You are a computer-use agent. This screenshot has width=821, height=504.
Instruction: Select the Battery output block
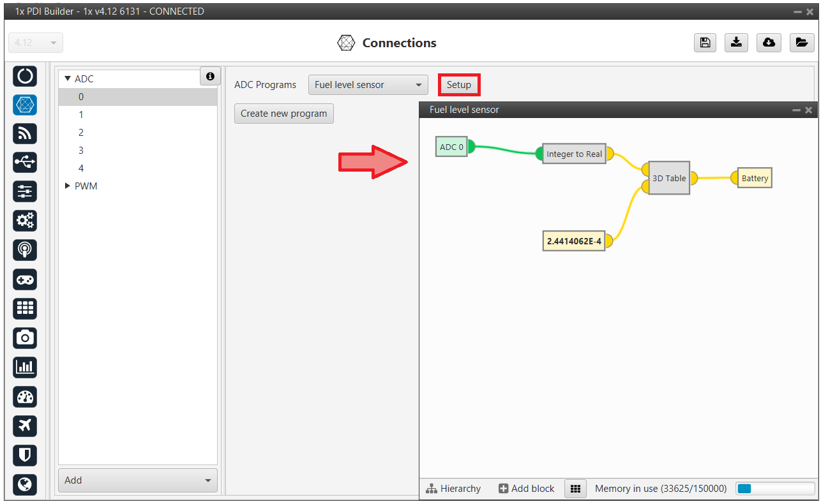tap(755, 178)
